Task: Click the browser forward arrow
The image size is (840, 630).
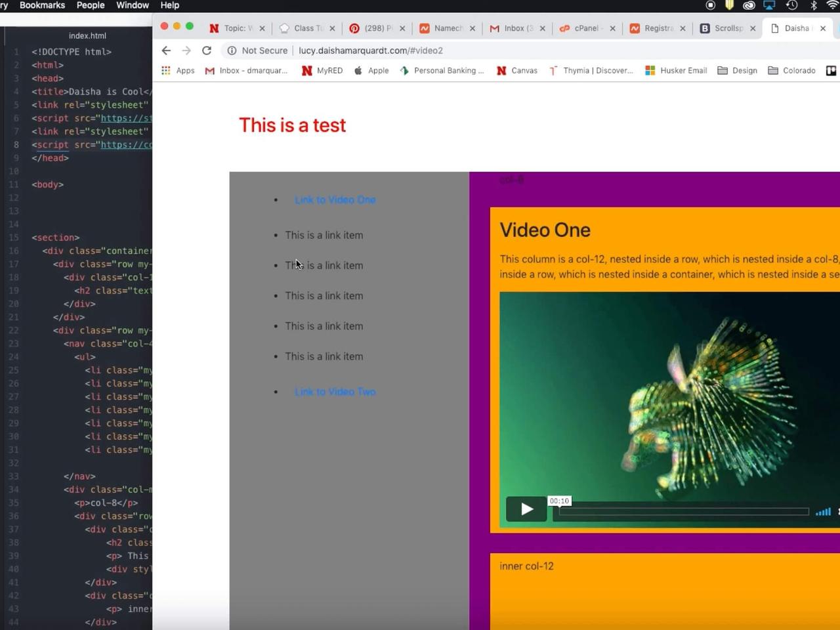Action: coord(186,51)
